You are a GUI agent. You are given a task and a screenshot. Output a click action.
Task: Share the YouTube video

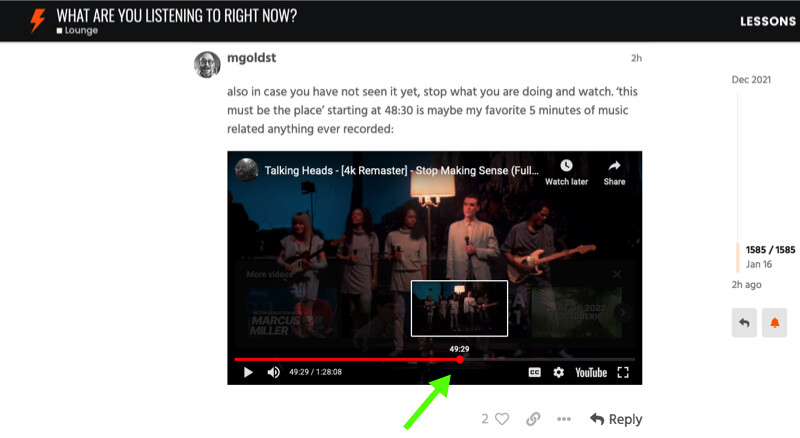pyautogui.click(x=614, y=172)
